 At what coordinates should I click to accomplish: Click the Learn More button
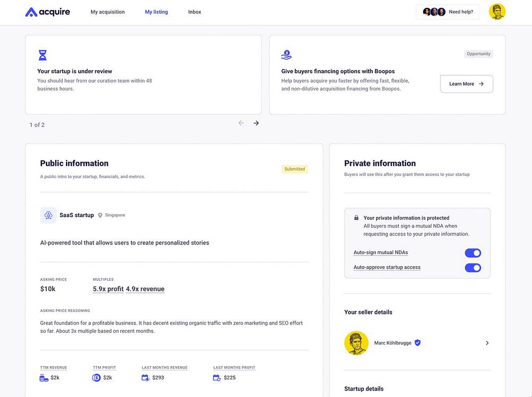pos(466,84)
